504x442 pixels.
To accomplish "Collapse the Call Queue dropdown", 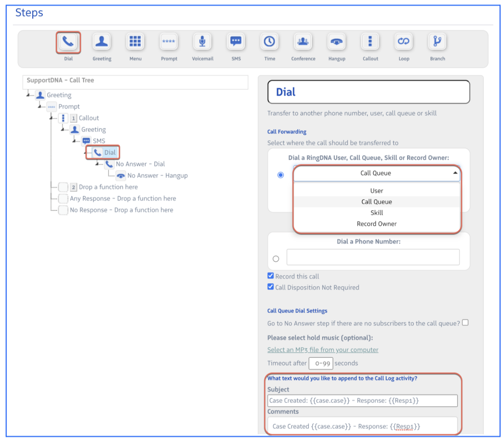I will [455, 173].
